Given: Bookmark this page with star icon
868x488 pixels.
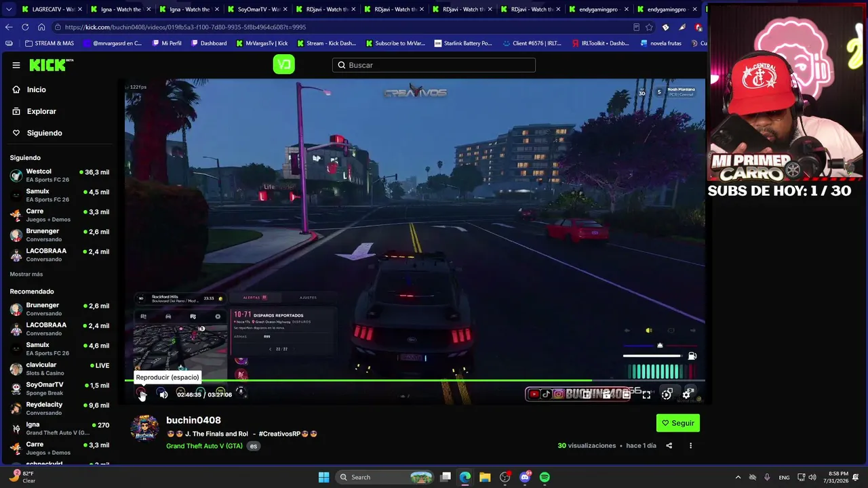Looking at the screenshot, I should [649, 27].
